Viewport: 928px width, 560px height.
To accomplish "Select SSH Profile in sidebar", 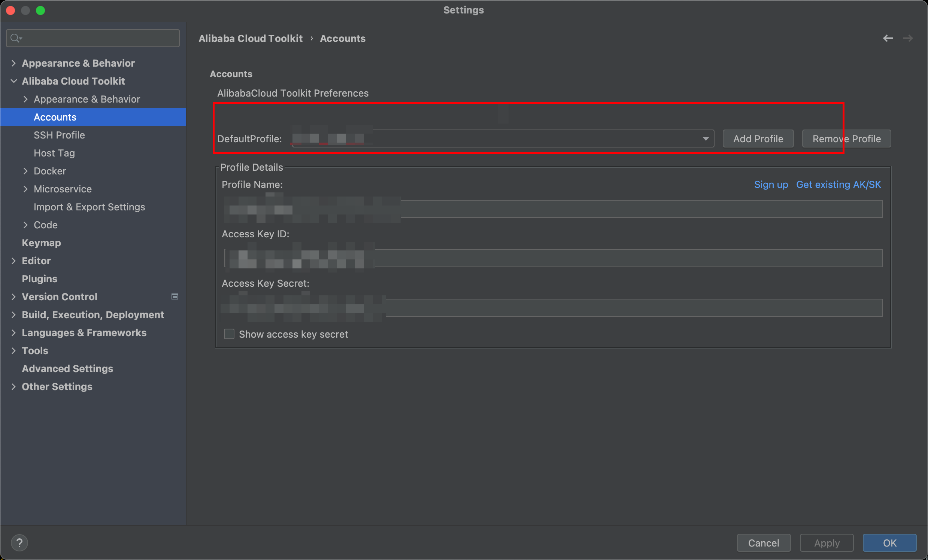I will click(x=59, y=135).
